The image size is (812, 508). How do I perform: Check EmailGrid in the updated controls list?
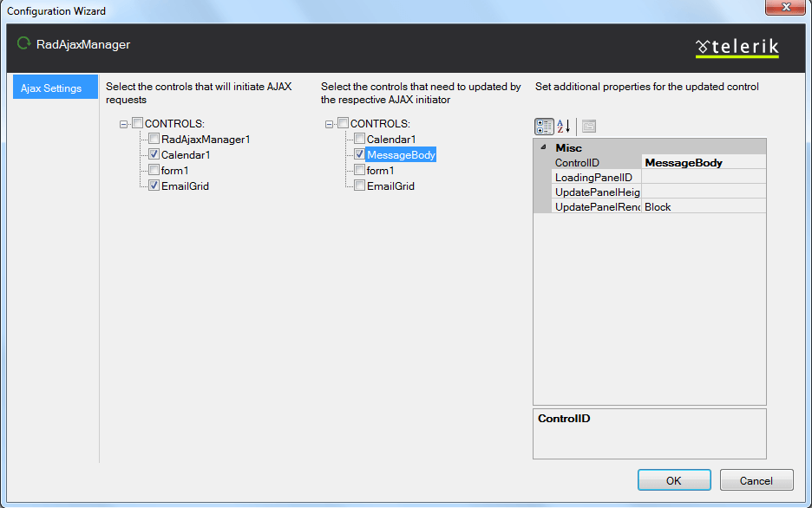[x=359, y=186]
